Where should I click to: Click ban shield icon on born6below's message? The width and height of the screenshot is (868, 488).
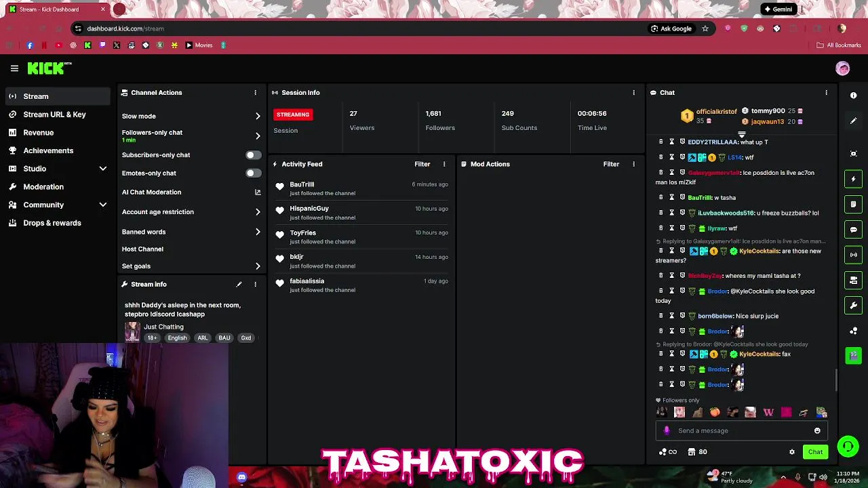[682, 316]
